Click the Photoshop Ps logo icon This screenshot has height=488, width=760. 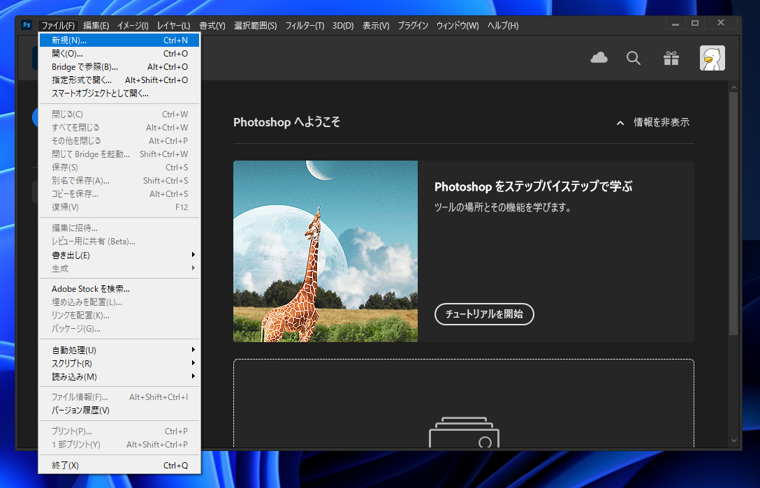pyautogui.click(x=26, y=25)
